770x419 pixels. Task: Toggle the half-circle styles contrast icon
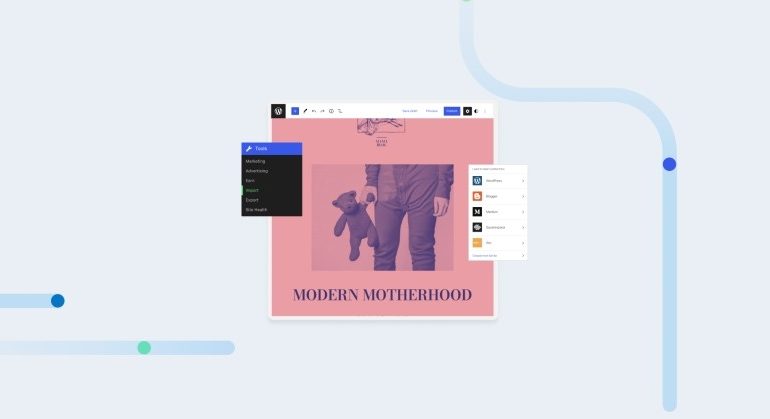[x=476, y=111]
